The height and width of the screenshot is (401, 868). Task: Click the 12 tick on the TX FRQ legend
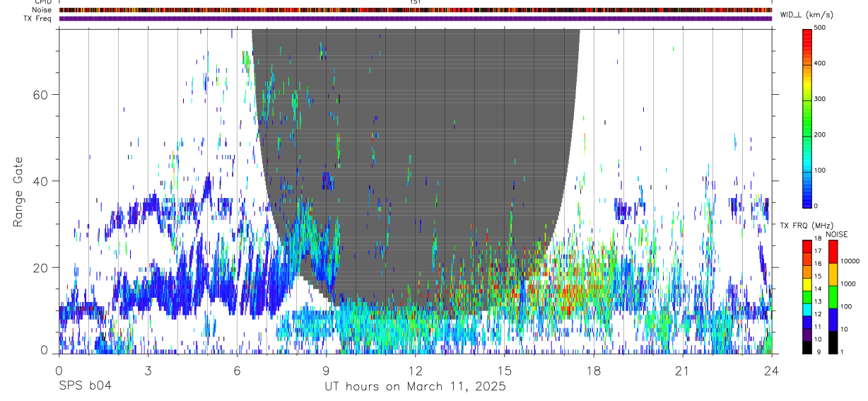coord(819,314)
